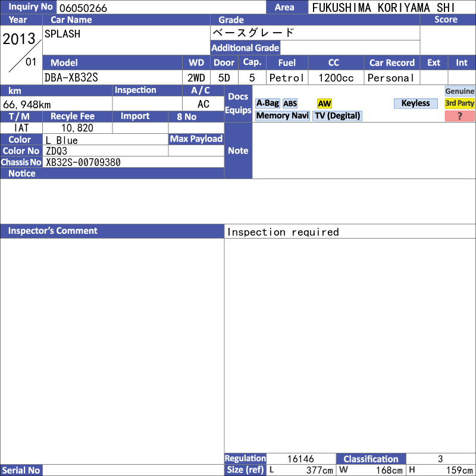Viewport: 476px width, 476px height.
Task: Click the Personal car record value
Action: [391, 78]
